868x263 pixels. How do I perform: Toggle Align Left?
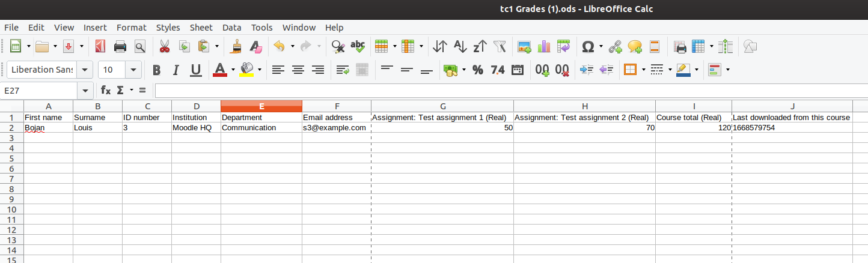[x=278, y=70]
